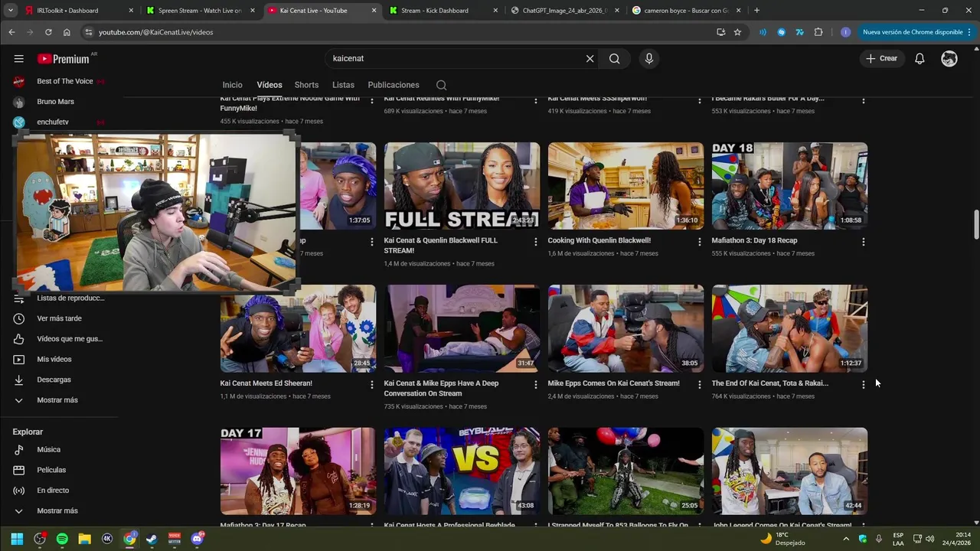This screenshot has height=551, width=980.
Task: Open Discord from the taskbar
Action: (x=198, y=539)
